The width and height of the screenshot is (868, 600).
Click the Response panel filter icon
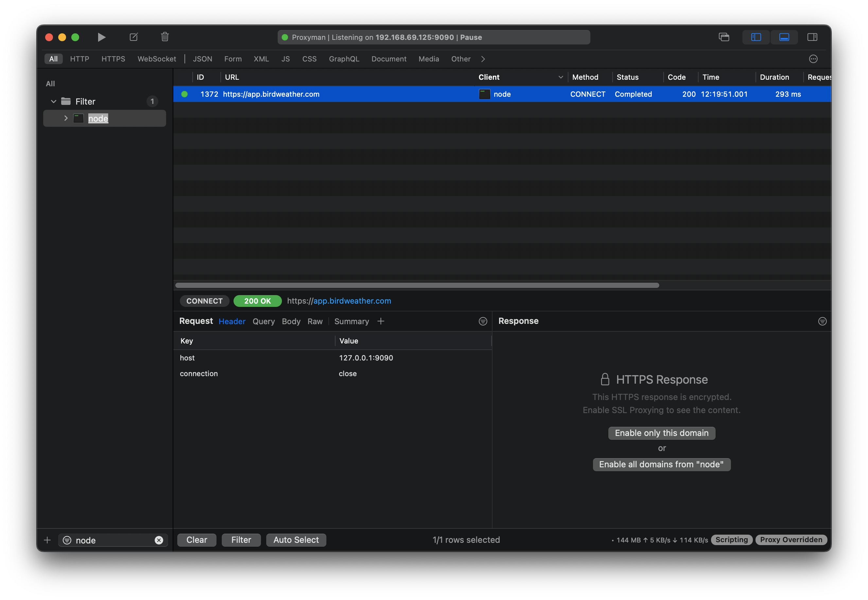(x=822, y=322)
